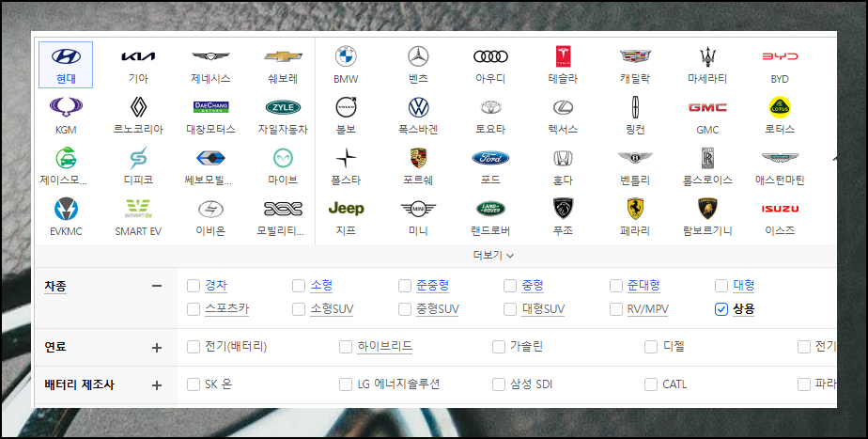Screen dimensions: 868x439
Task: Tick the 대형SUV checkbox
Action: 510,309
